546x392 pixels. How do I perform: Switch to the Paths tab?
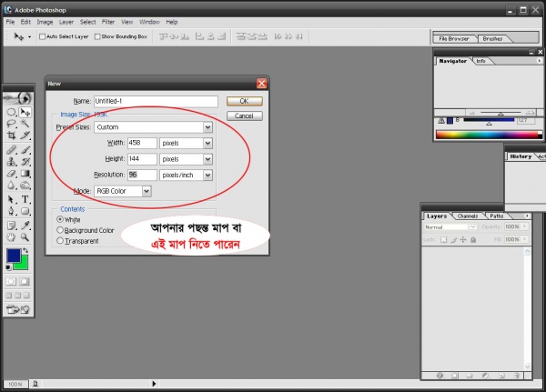[x=497, y=216]
